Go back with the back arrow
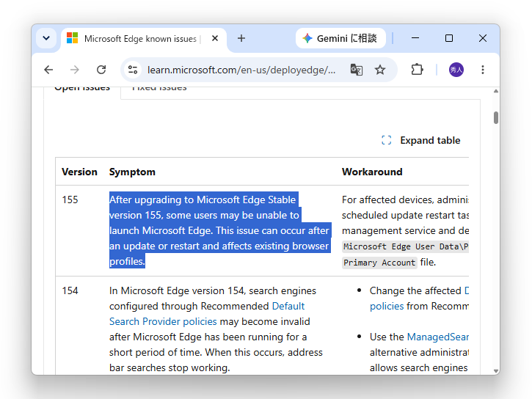The image size is (532, 399). point(49,70)
